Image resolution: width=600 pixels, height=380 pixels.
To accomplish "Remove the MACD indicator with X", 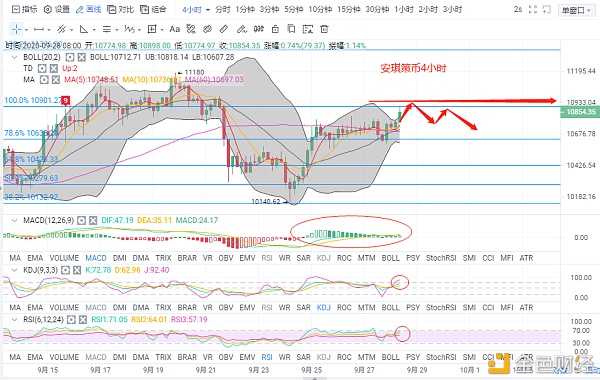I will coord(93,220).
